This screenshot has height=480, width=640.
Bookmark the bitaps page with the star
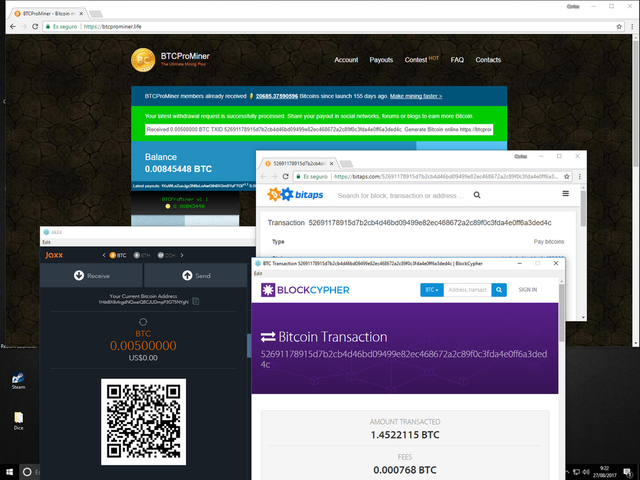(567, 176)
